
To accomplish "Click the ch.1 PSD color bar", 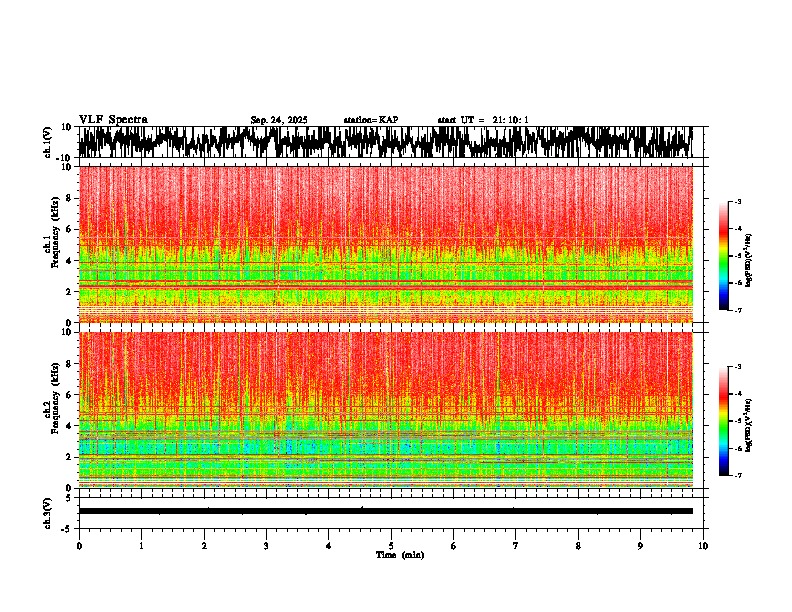I will (x=724, y=256).
